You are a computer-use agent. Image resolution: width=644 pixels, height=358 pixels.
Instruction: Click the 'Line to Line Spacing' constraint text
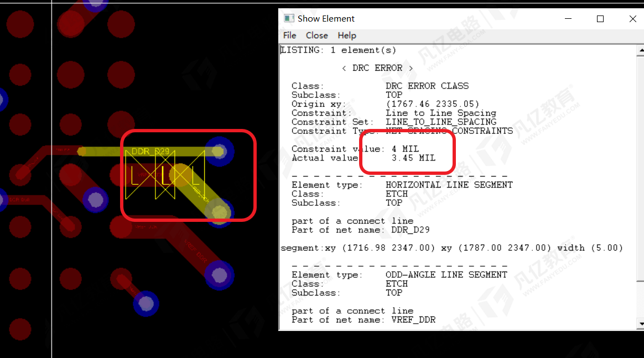(x=441, y=113)
